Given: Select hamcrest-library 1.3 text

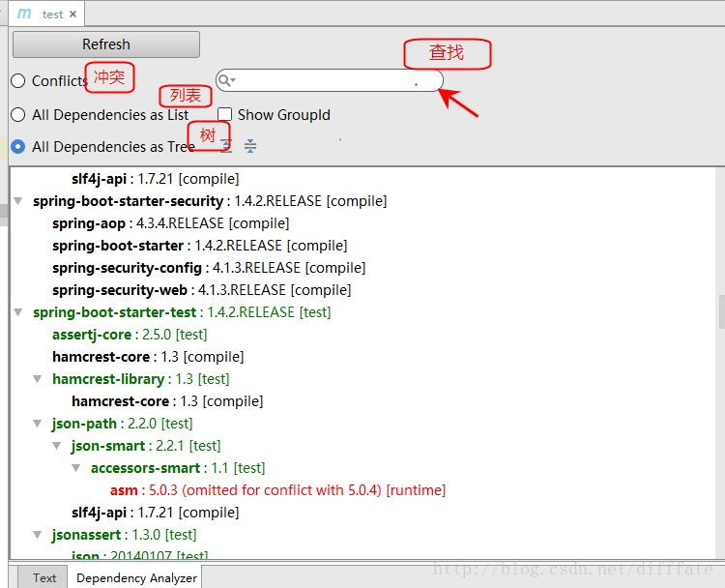Looking at the screenshot, I should click(141, 379).
